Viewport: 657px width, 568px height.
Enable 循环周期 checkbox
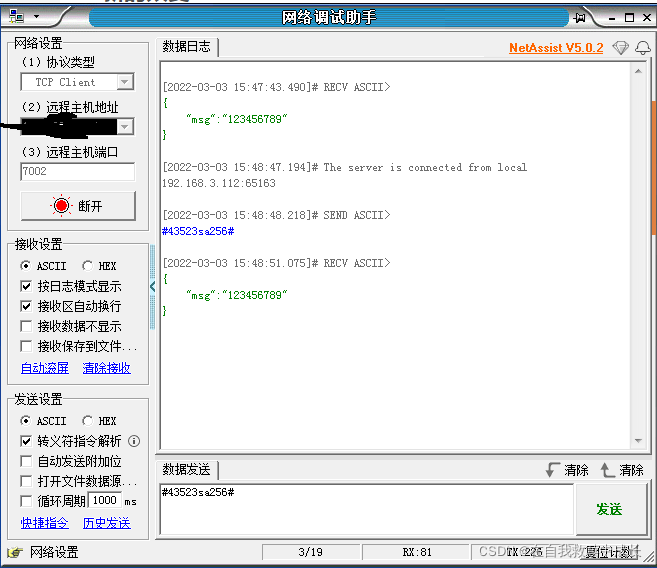click(x=26, y=501)
